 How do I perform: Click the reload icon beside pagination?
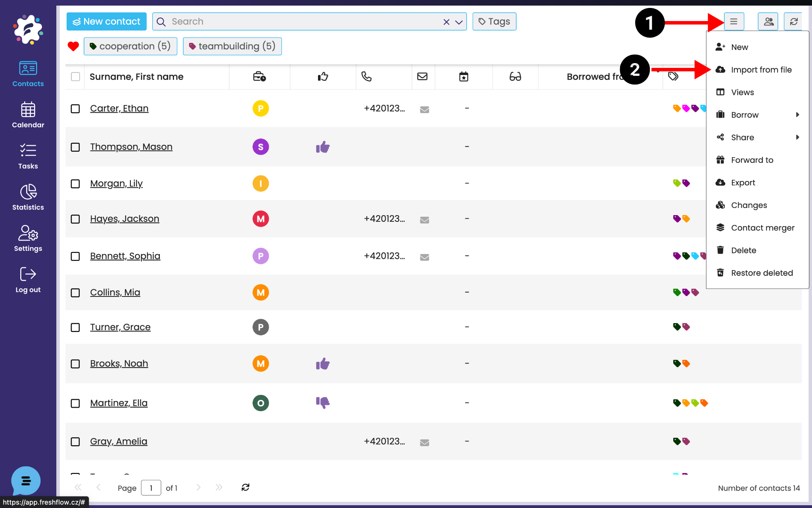[x=245, y=487]
